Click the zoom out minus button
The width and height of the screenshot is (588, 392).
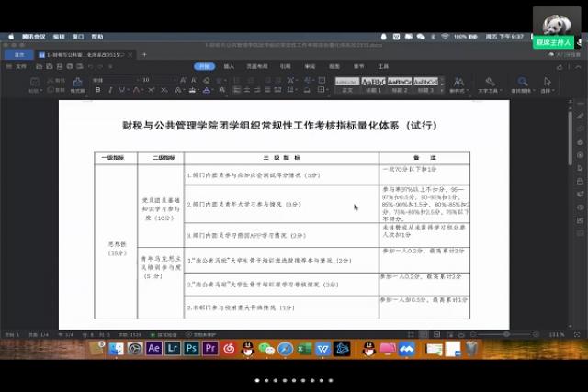pos(473,334)
